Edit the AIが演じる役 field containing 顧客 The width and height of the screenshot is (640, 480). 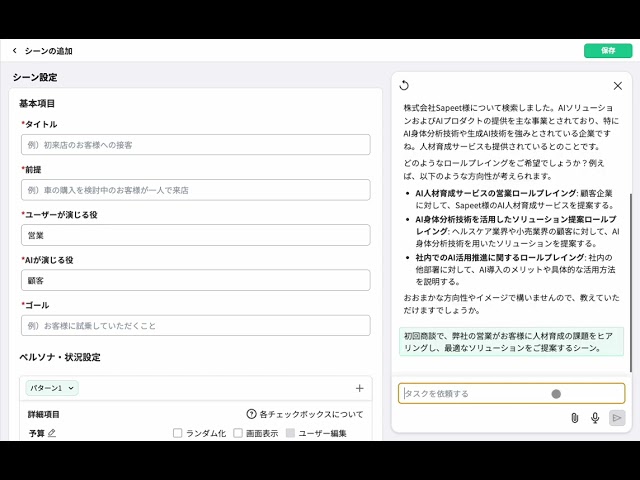tap(196, 280)
